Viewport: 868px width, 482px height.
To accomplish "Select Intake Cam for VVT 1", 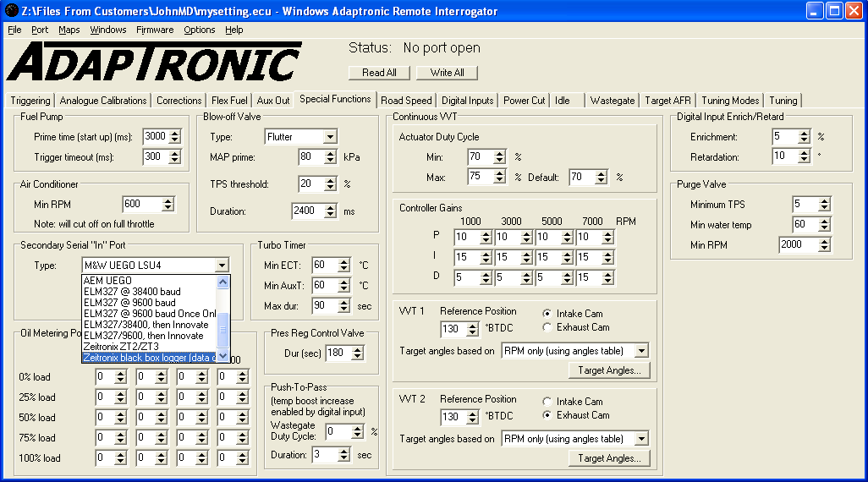I will click(548, 314).
